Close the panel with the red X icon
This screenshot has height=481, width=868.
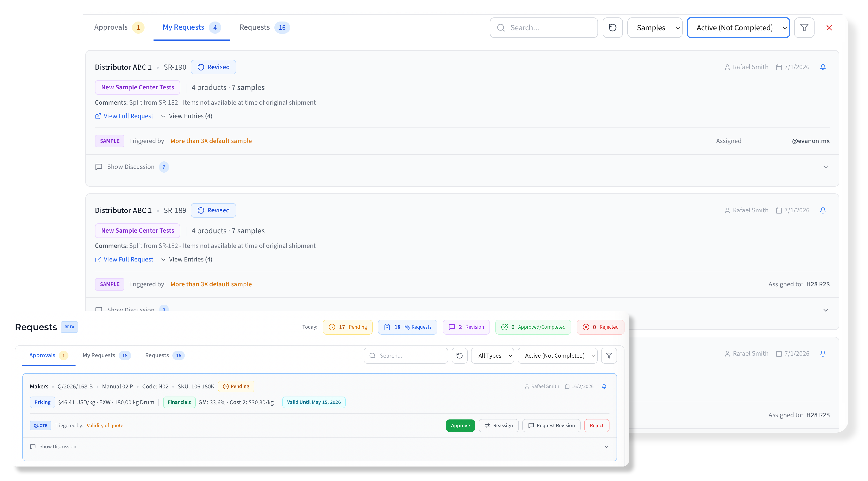pyautogui.click(x=829, y=28)
